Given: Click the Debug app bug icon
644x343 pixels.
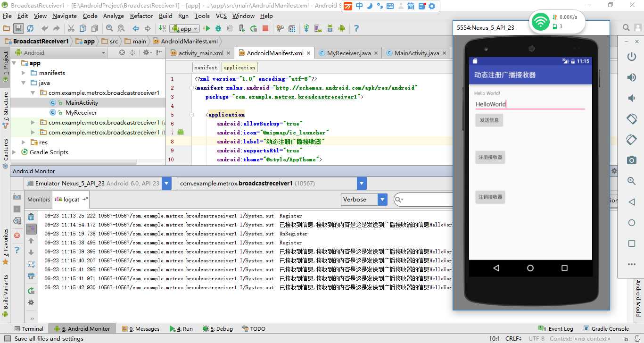Looking at the screenshot, I should click(x=218, y=28).
